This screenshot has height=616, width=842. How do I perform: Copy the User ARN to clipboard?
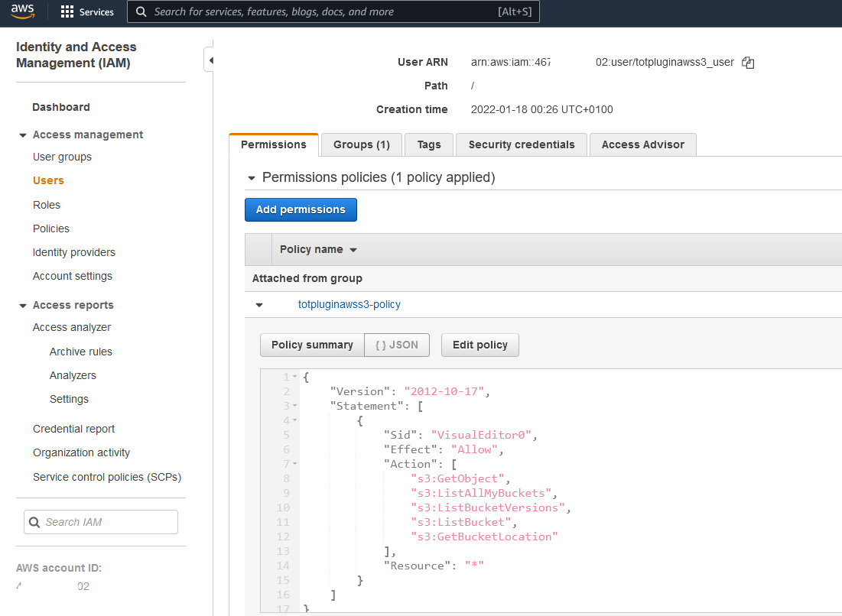[748, 63]
